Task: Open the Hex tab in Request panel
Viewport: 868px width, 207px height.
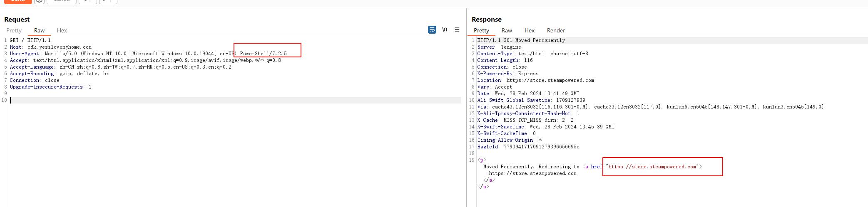Action: [x=62, y=30]
